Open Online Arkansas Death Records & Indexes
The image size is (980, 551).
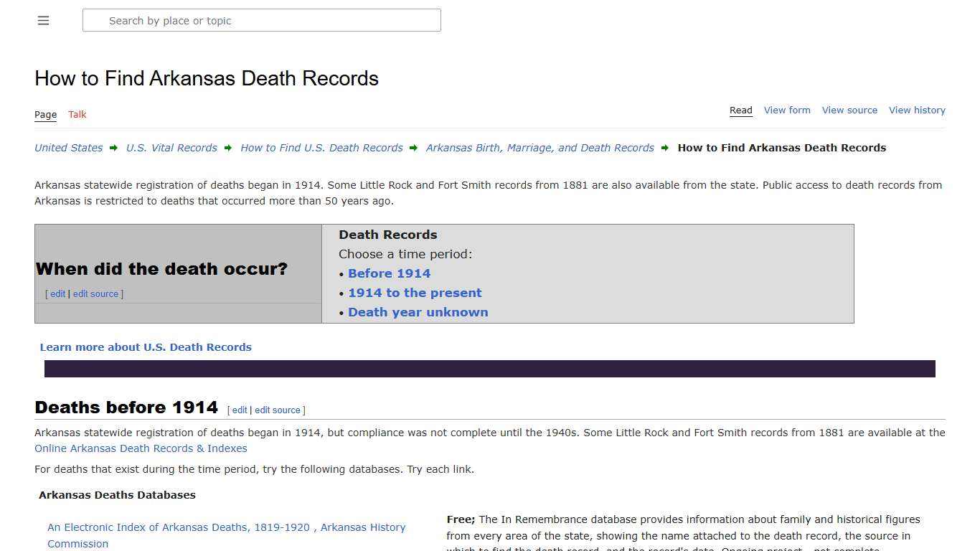click(141, 448)
